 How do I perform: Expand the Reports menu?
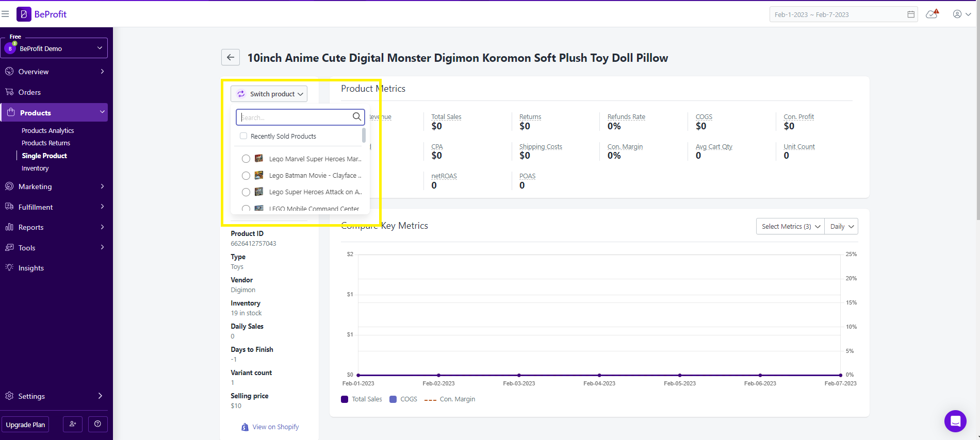click(x=54, y=227)
